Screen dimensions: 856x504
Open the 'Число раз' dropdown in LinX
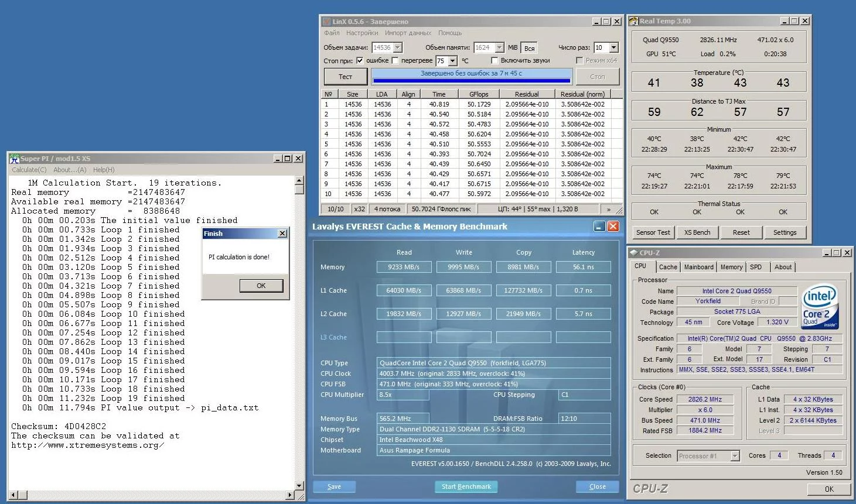pyautogui.click(x=613, y=47)
